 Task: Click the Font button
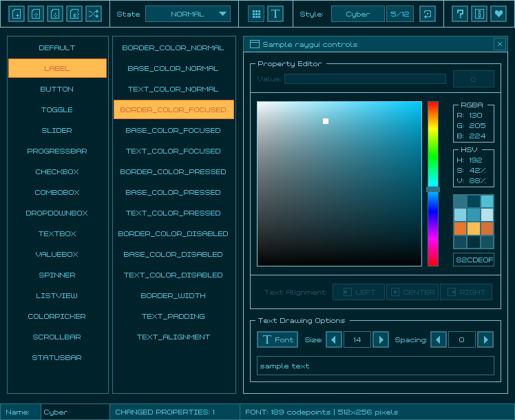click(277, 339)
